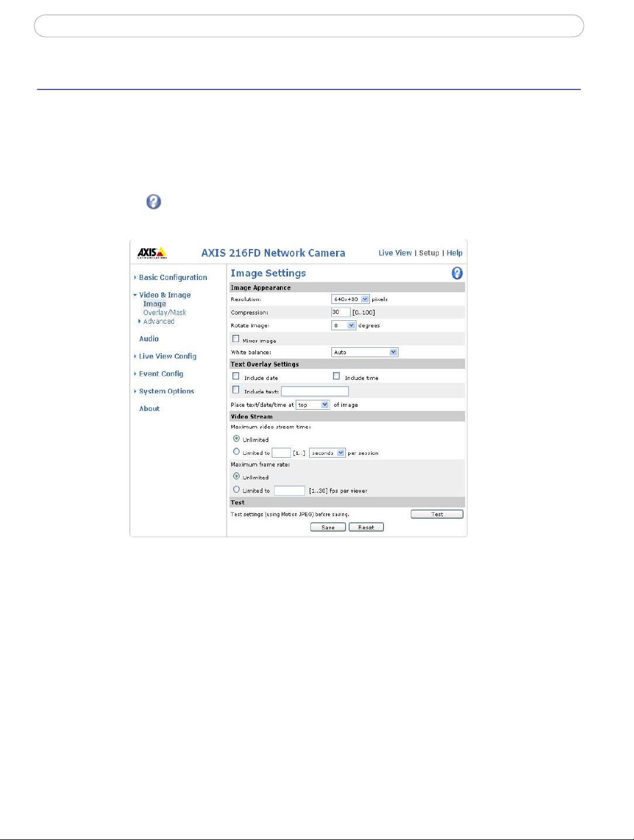
Task: Open text placement top dropdown
Action: 313,405
